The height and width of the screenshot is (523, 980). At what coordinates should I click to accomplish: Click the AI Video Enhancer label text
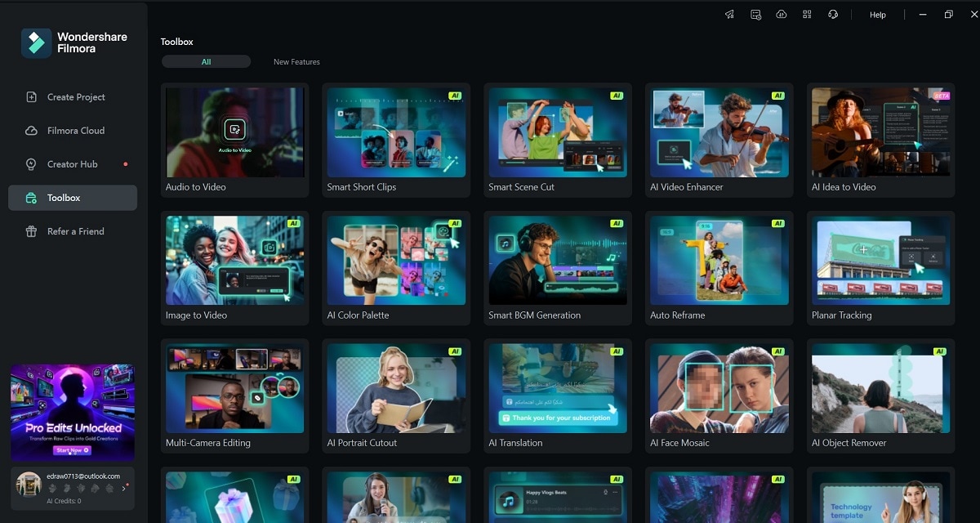pyautogui.click(x=687, y=187)
